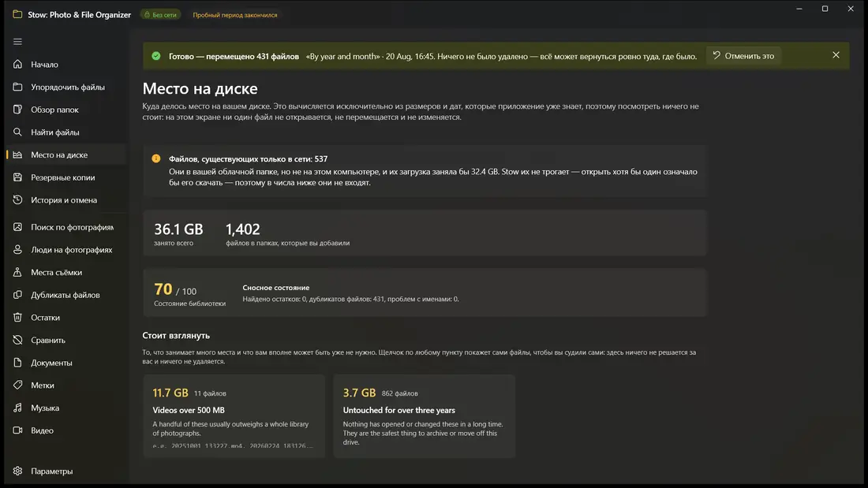Click the 1,402 files count
Viewport: 868px width, 488px height.
tap(242, 229)
